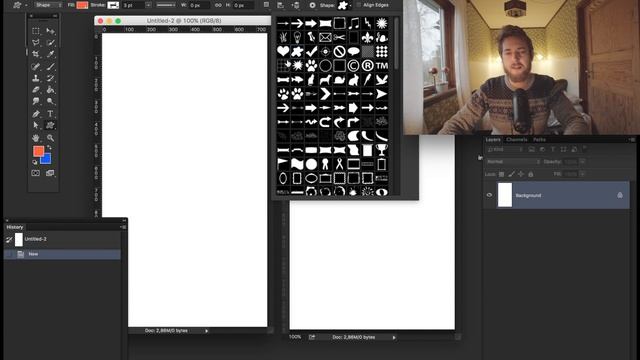The height and width of the screenshot is (360, 640).
Task: Click the orange foreground color swatch
Action: pyautogui.click(x=38, y=151)
